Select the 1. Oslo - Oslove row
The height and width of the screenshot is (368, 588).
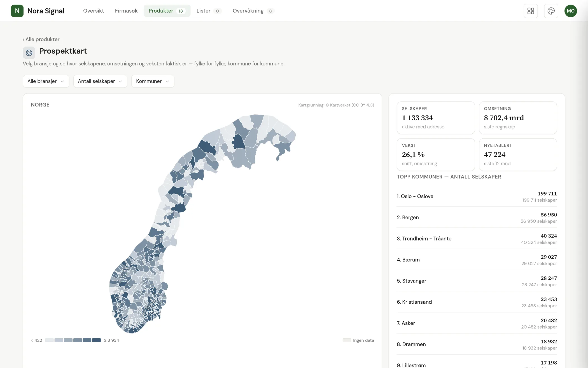click(x=477, y=196)
